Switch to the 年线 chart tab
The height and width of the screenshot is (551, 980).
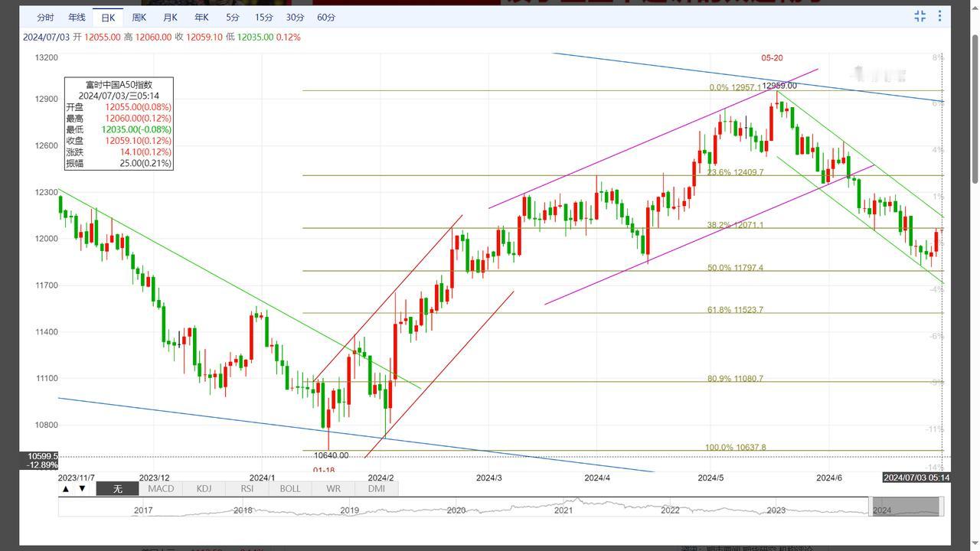77,17
